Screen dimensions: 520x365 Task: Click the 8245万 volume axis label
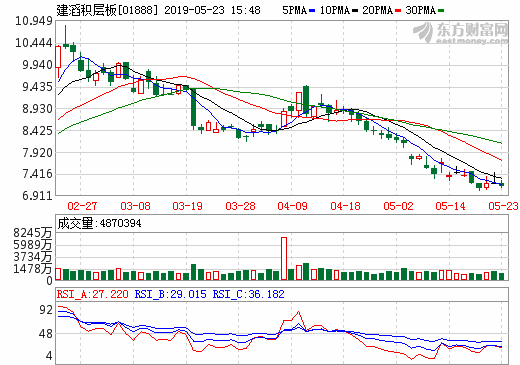(33, 233)
